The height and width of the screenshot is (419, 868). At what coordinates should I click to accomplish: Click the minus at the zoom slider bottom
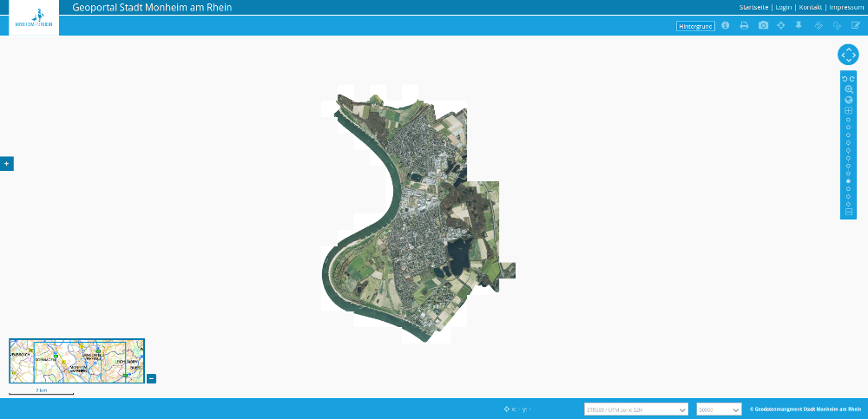click(848, 212)
